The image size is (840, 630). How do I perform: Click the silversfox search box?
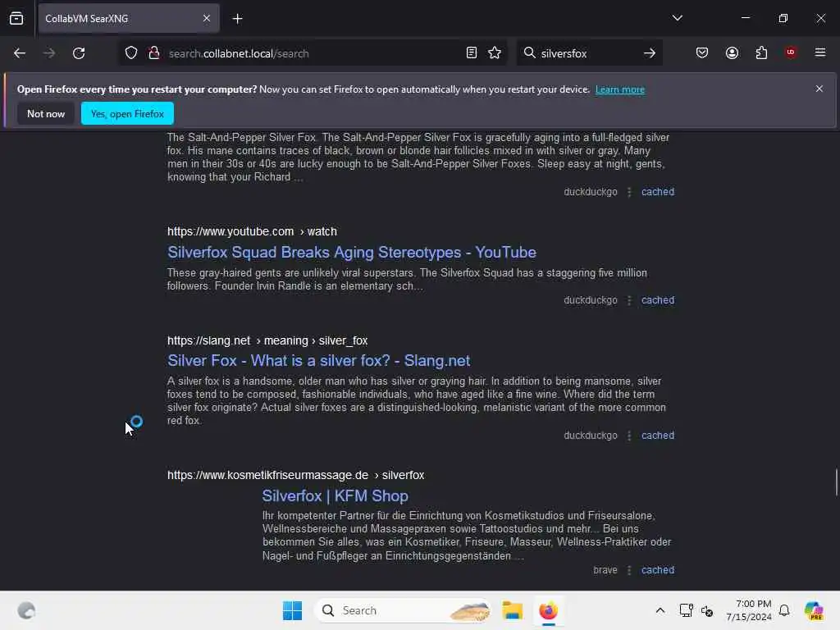pos(588,53)
